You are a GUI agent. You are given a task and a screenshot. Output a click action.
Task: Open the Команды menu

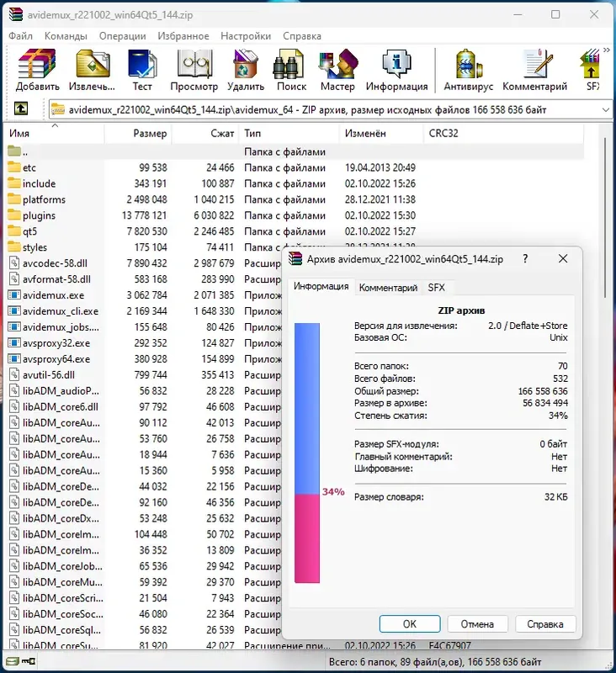click(x=66, y=36)
